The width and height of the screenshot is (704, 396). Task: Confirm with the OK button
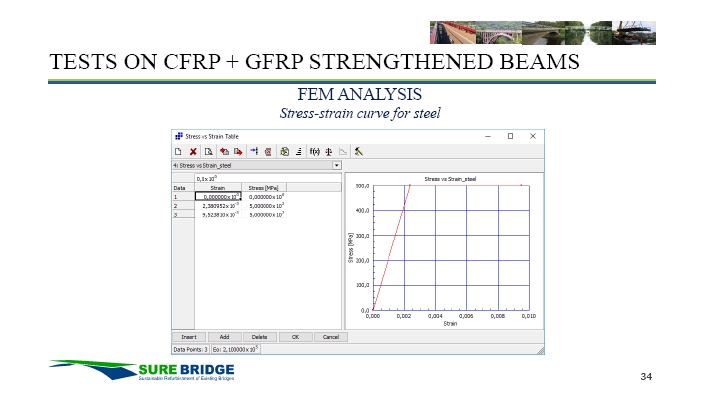tap(295, 337)
